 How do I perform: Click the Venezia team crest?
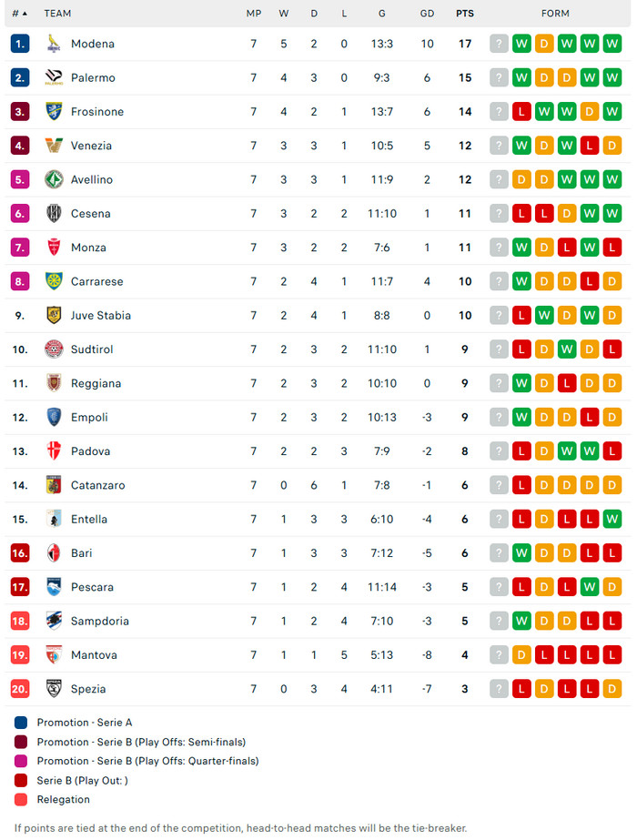tap(54, 146)
